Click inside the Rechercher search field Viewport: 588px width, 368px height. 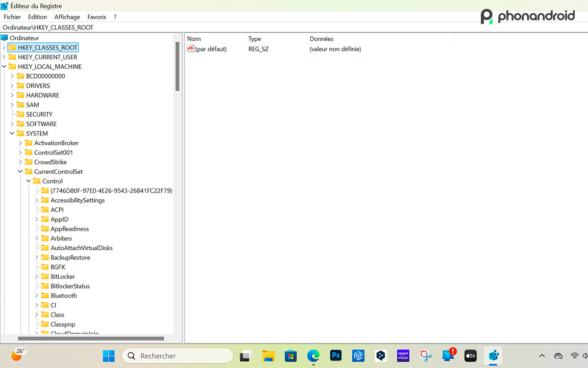(x=177, y=355)
